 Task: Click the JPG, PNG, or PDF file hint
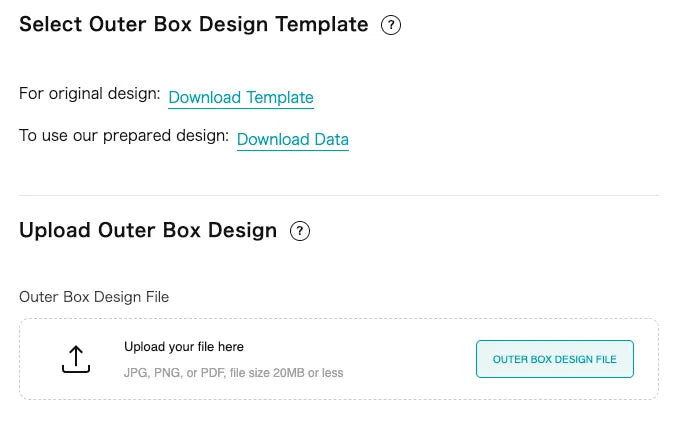[x=233, y=373]
